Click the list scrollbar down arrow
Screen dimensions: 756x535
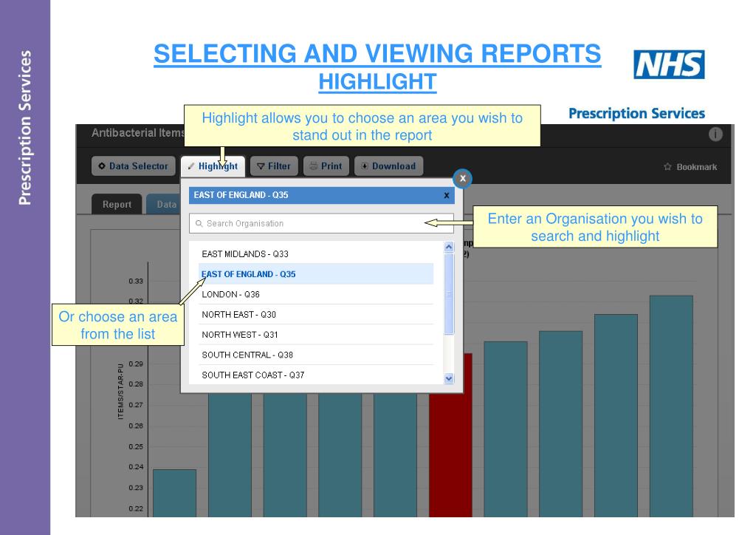449,378
